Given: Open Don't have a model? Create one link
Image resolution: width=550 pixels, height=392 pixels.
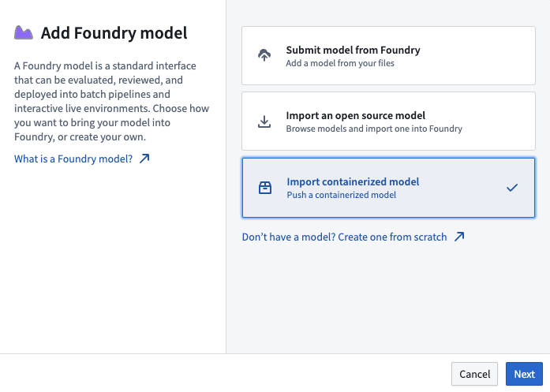Looking at the screenshot, I should click(344, 237).
